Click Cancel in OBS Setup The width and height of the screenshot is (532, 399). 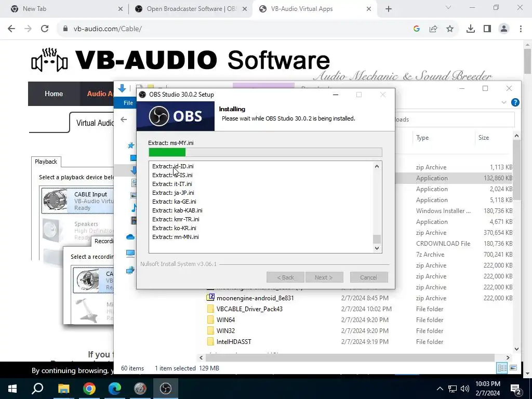click(x=369, y=277)
